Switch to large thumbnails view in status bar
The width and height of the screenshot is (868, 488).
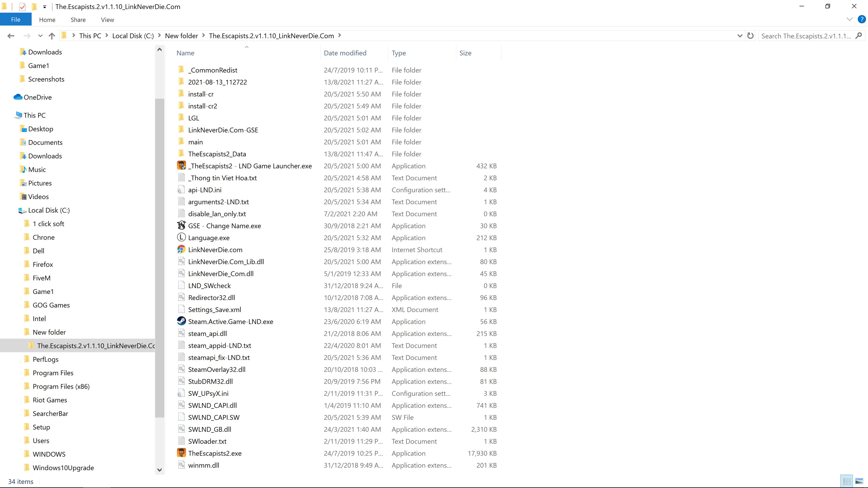tap(859, 481)
